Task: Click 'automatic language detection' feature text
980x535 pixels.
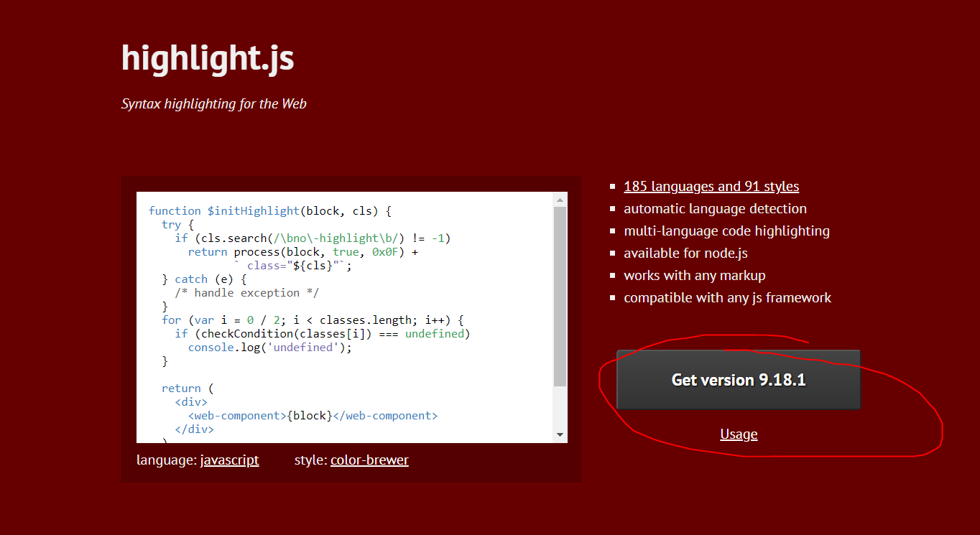Action: 715,208
